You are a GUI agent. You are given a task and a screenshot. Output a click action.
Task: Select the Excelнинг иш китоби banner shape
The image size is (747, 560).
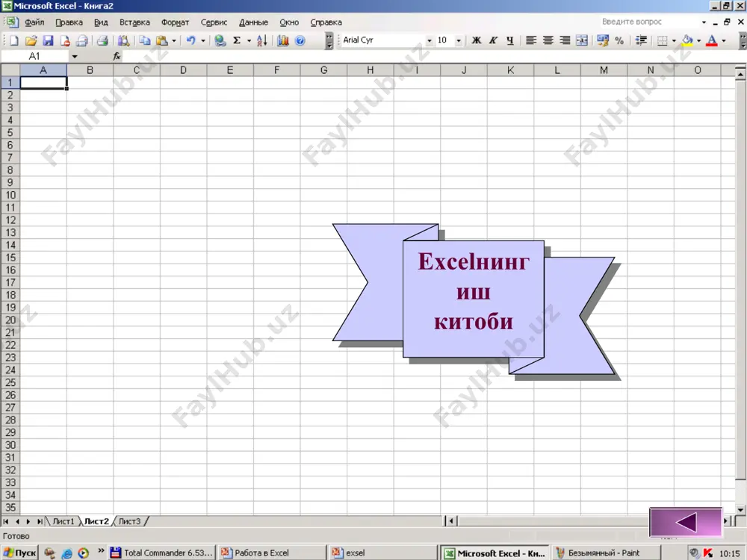pos(474,299)
